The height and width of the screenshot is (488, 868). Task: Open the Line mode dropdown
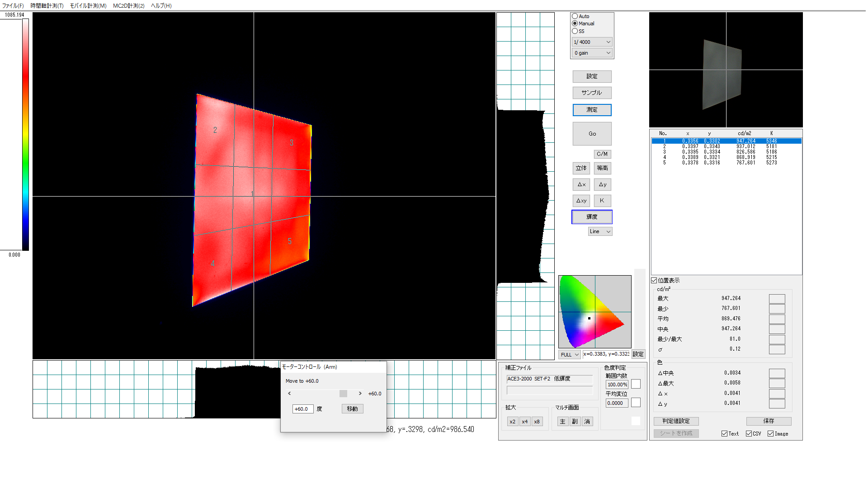point(600,231)
